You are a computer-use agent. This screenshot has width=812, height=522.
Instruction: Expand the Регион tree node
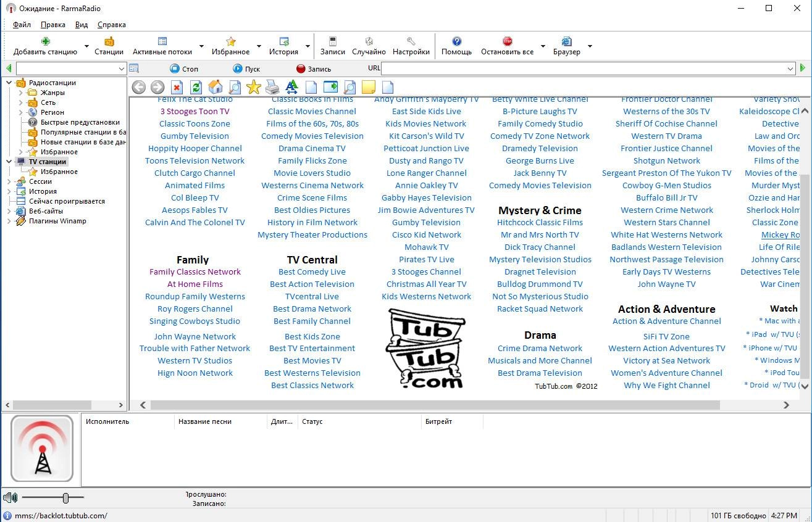pyautogui.click(x=20, y=112)
